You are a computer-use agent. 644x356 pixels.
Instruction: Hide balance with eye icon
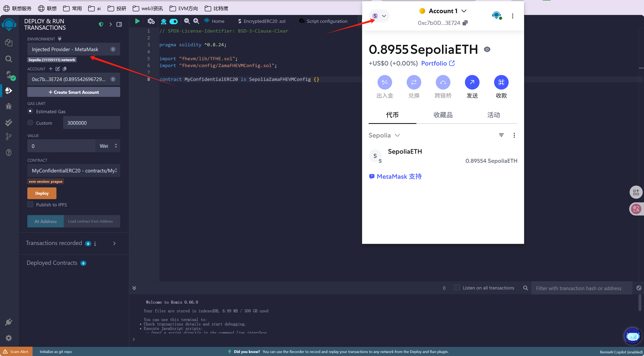pos(487,49)
